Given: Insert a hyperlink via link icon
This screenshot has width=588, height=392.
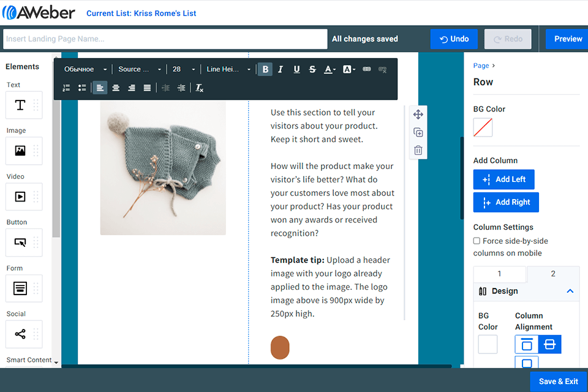Looking at the screenshot, I should coord(366,69).
